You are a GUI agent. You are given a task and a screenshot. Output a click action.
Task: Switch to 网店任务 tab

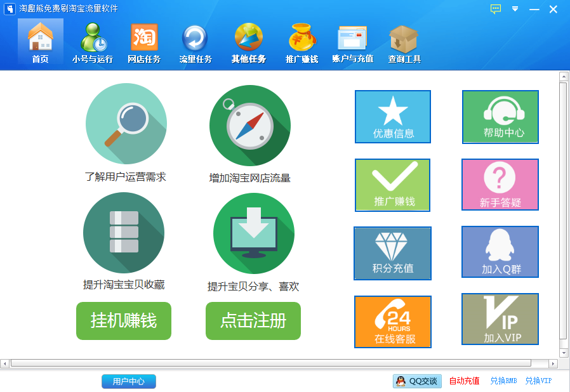pyautogui.click(x=144, y=42)
